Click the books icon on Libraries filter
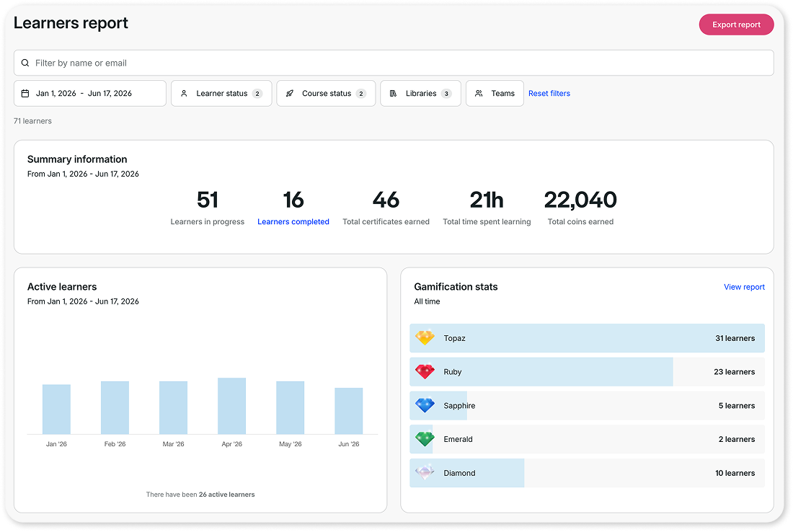Image resolution: width=793 pixels, height=532 pixels. click(393, 93)
